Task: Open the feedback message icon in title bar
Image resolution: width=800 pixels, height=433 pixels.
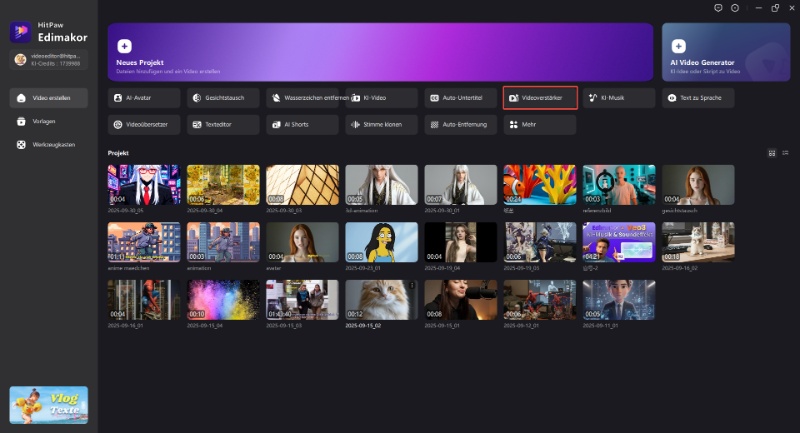Action: pyautogui.click(x=718, y=8)
